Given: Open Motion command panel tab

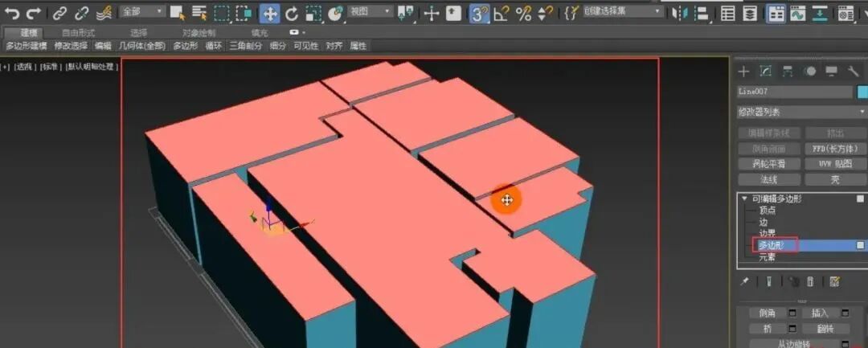Looking at the screenshot, I should point(810,72).
